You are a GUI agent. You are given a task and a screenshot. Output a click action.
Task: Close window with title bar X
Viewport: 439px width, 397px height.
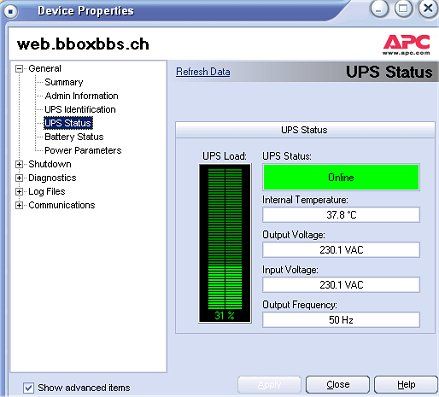[x=428, y=9]
